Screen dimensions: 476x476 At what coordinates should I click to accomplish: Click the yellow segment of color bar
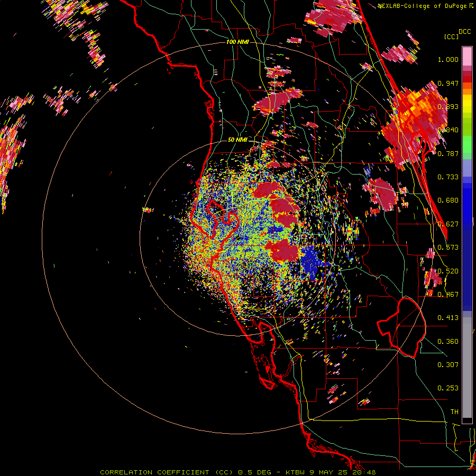pos(467,104)
